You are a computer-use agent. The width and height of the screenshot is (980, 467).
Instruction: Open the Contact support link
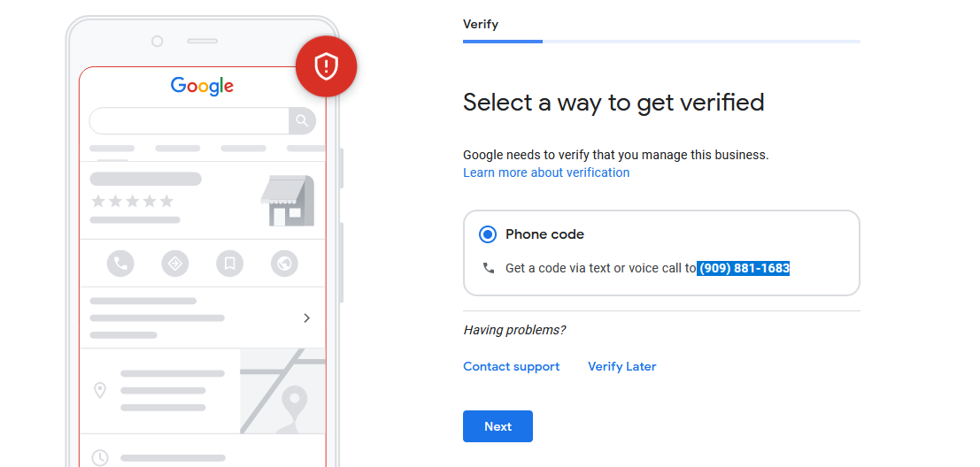click(x=512, y=366)
